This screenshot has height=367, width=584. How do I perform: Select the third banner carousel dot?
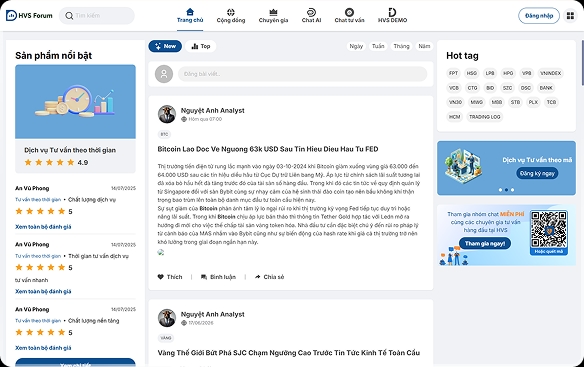tap(512, 190)
